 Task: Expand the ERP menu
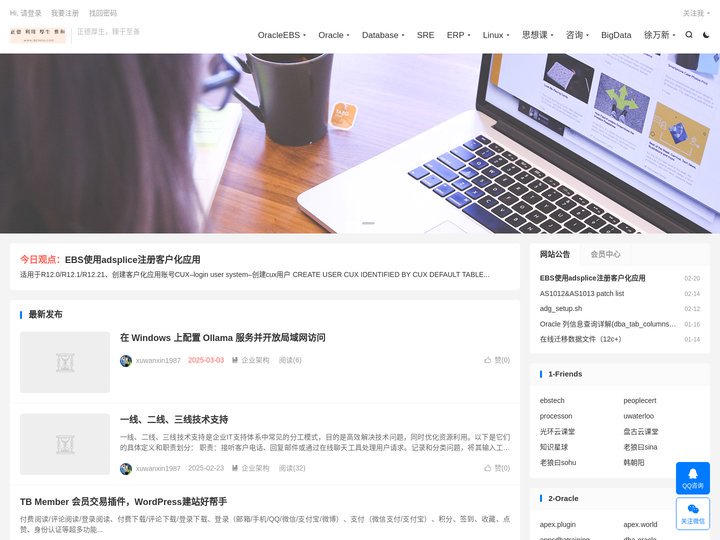tap(458, 35)
